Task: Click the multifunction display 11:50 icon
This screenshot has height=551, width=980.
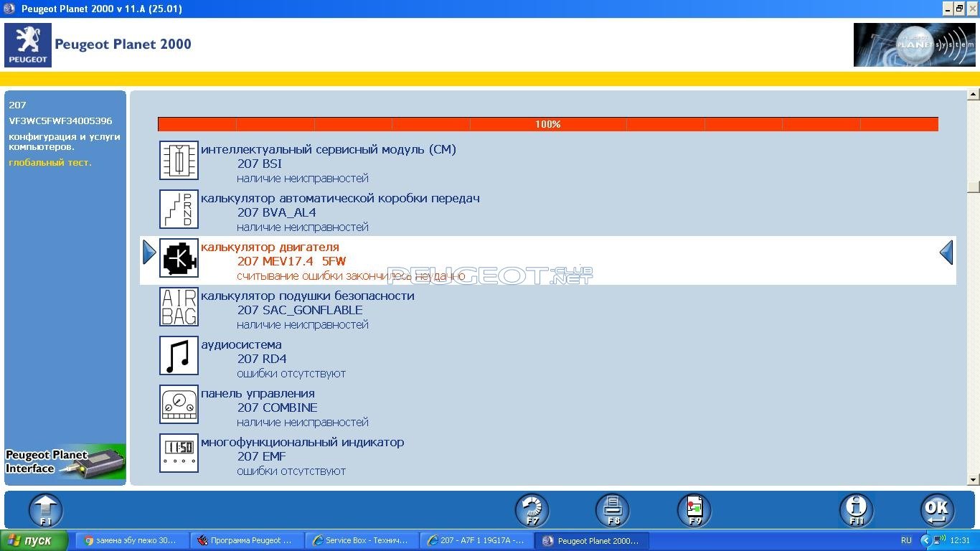Action: [x=179, y=453]
